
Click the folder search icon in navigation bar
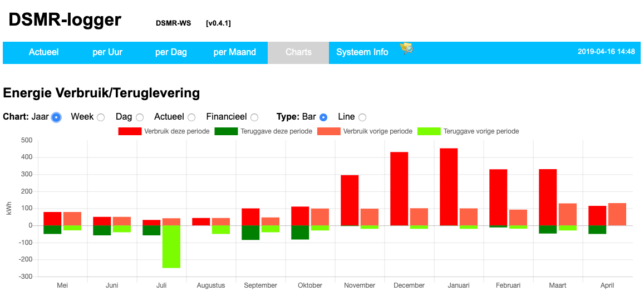pos(406,48)
